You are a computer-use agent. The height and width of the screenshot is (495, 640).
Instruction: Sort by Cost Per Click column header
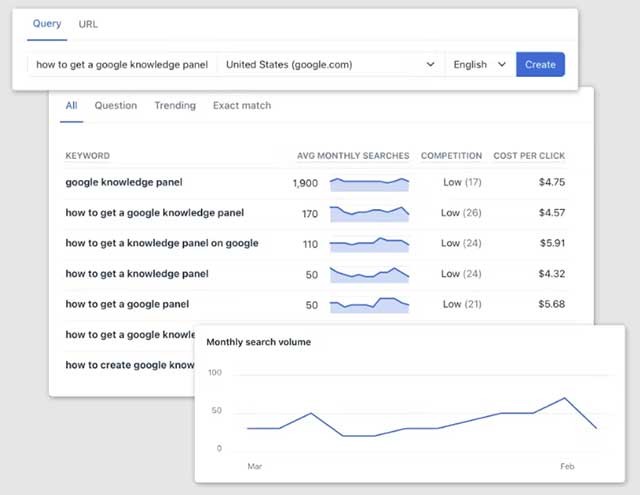point(529,156)
